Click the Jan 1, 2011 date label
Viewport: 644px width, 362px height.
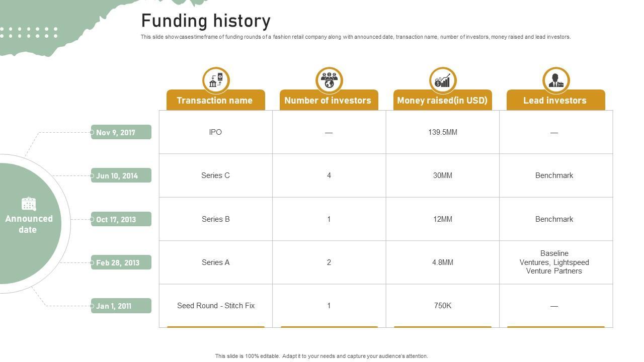[x=121, y=306]
